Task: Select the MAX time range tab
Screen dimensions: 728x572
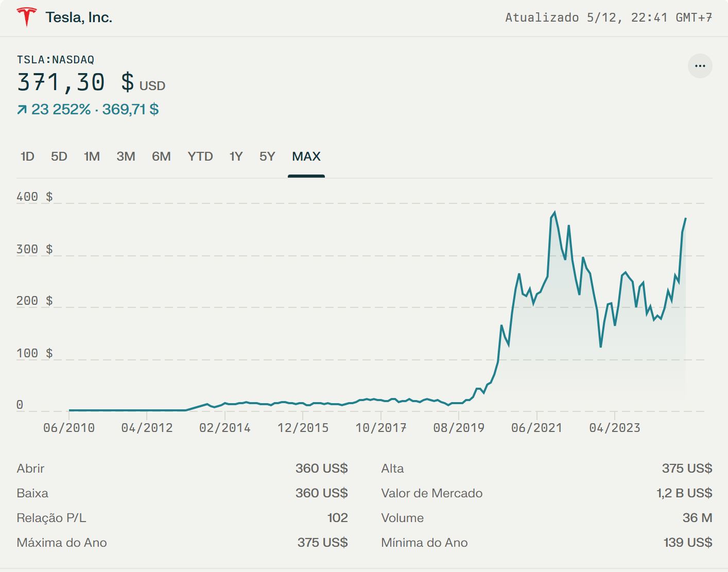Action: 306,157
